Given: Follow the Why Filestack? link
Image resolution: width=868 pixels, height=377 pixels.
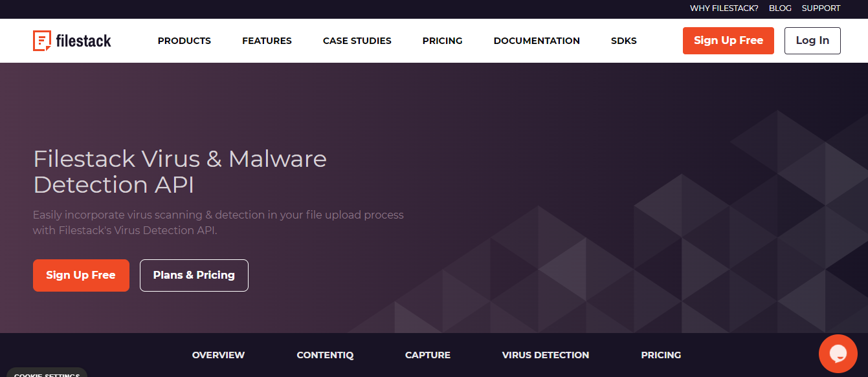Looking at the screenshot, I should 724,8.
